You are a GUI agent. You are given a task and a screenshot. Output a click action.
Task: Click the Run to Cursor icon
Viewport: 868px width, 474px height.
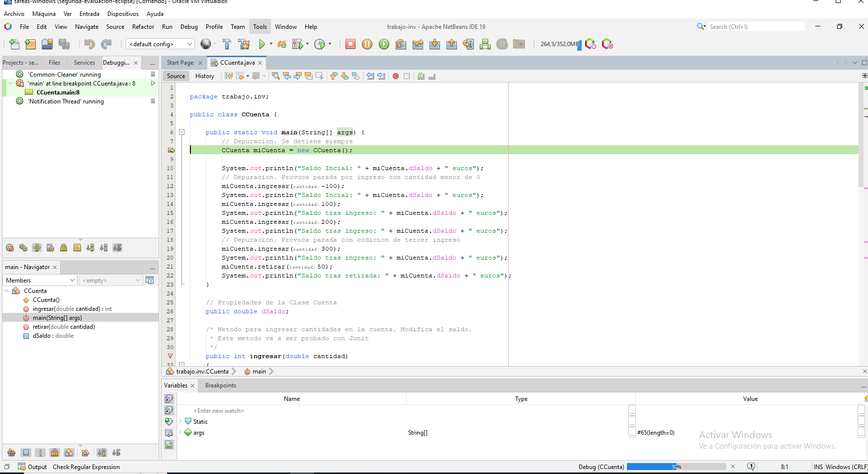pyautogui.click(x=468, y=44)
